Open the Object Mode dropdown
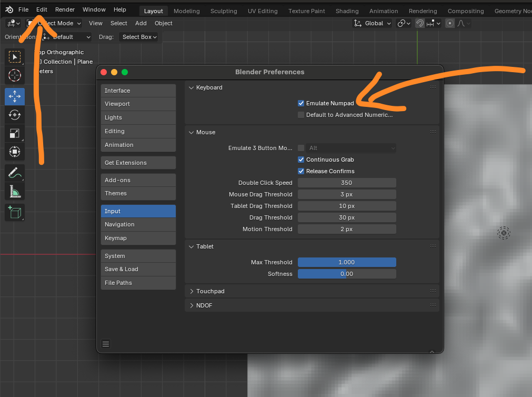532x397 pixels. pos(54,23)
